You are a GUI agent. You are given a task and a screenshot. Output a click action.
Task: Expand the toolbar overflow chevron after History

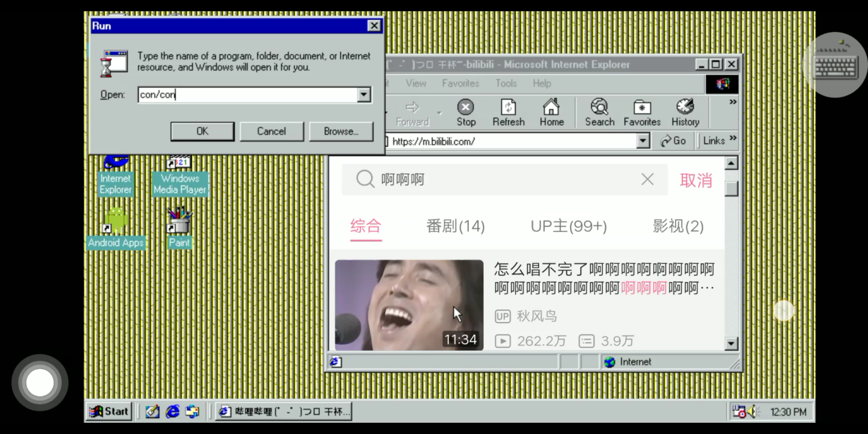tap(733, 102)
